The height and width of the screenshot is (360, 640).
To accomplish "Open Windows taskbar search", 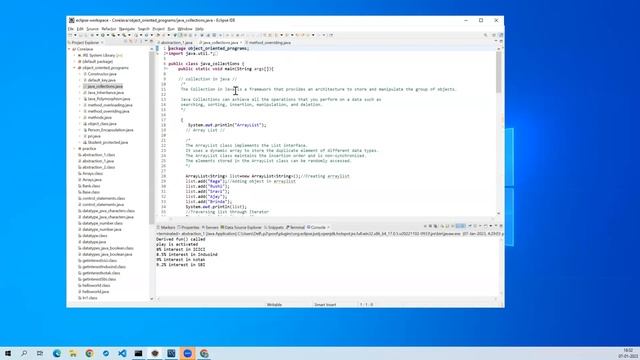I will 24,353.
